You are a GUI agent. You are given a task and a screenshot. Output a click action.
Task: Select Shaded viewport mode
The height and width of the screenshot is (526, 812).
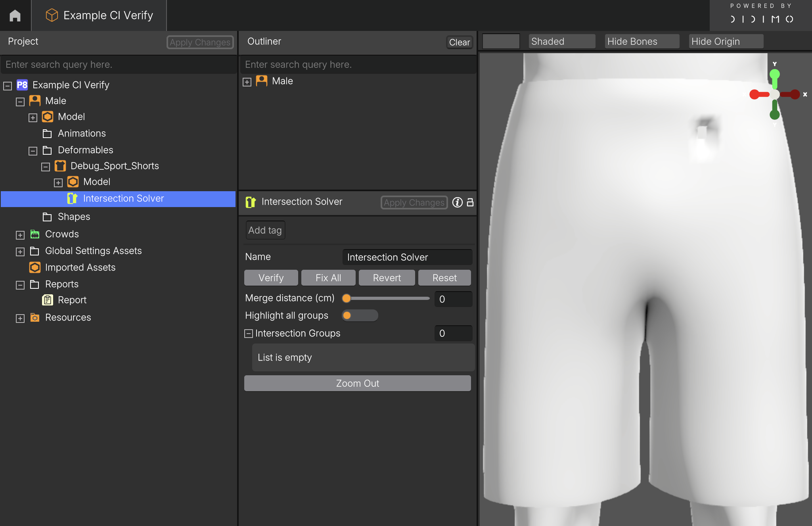(x=561, y=41)
